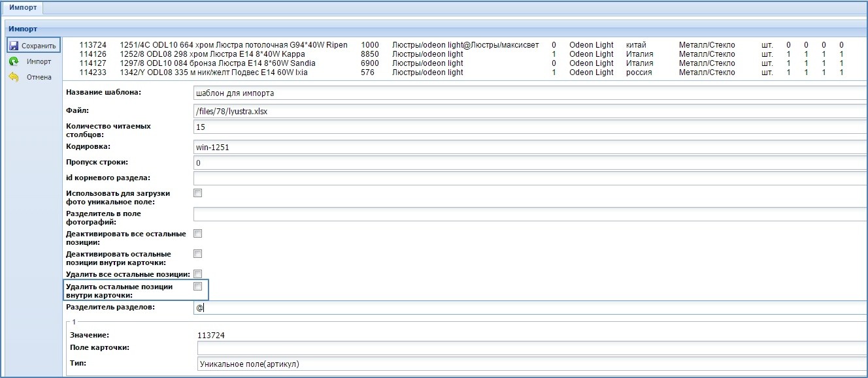Click the Файл path input field
The image size is (868, 378).
pyautogui.click(x=529, y=112)
